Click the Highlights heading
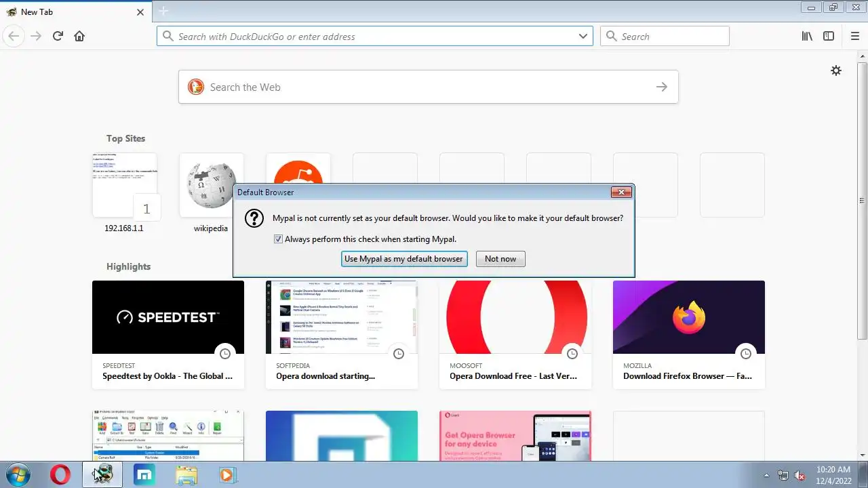This screenshot has width=868, height=488. pos(128,266)
